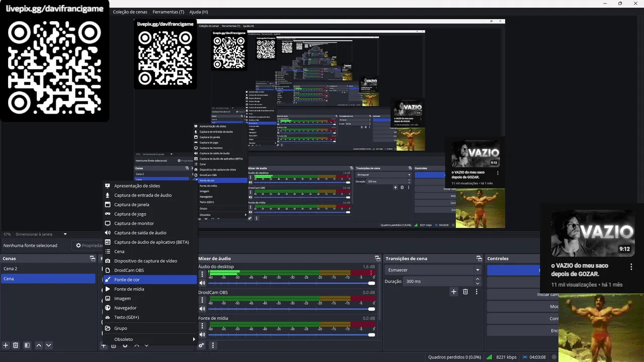The width and height of the screenshot is (644, 362).
Task: Expand the Obsoleto submenu
Action: (150, 339)
